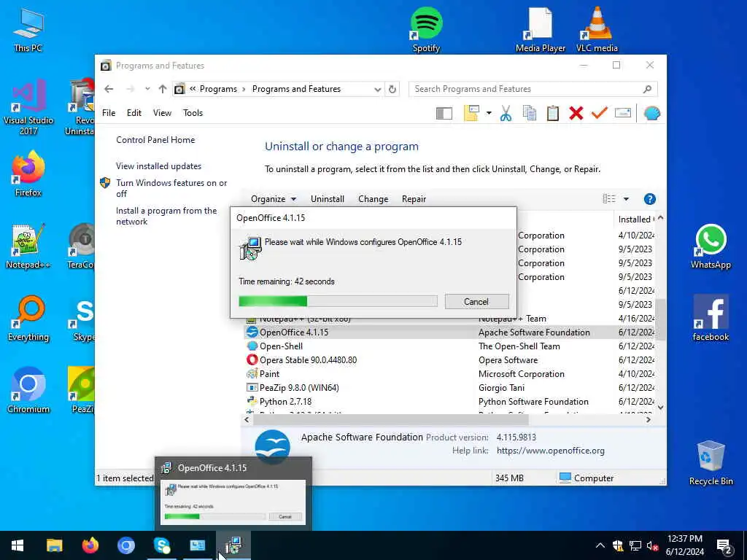Select Opera Stable 90.0.4480.80 row

pyautogui.click(x=449, y=360)
